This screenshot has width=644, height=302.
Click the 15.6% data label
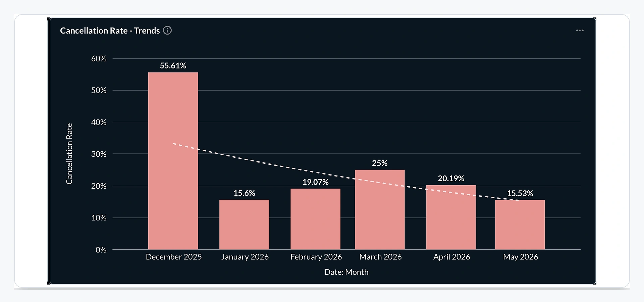(244, 193)
